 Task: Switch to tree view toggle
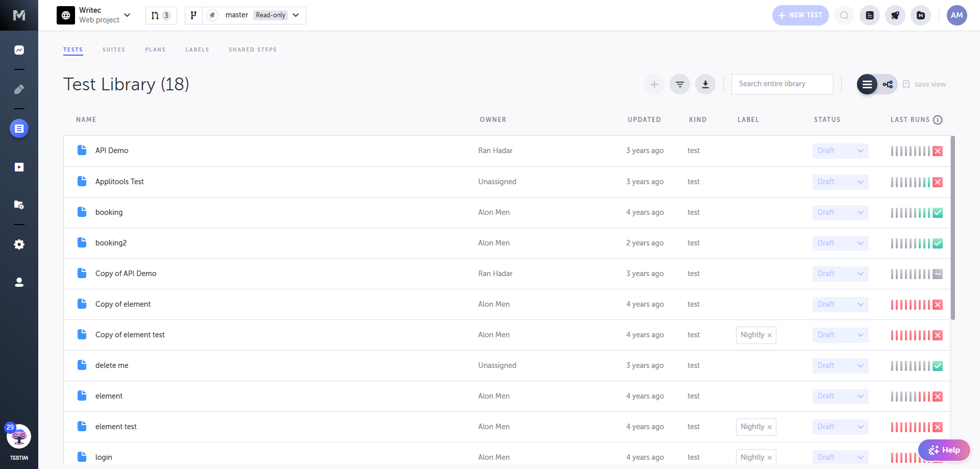pyautogui.click(x=888, y=84)
